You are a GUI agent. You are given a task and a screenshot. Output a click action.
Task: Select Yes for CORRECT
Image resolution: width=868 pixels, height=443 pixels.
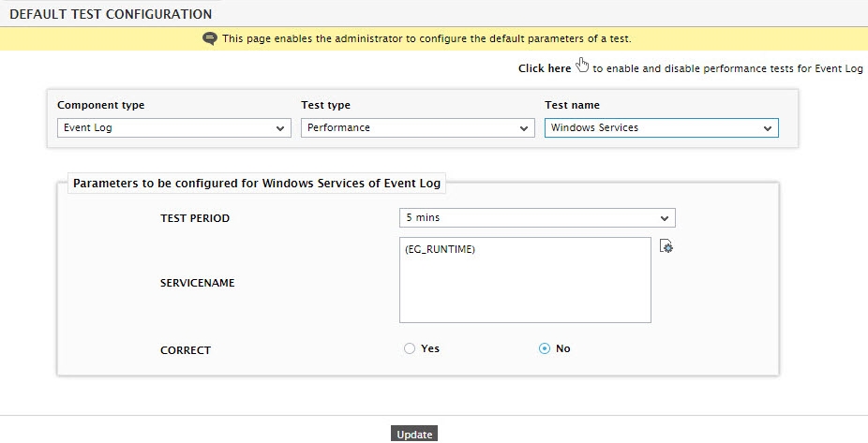(x=410, y=348)
